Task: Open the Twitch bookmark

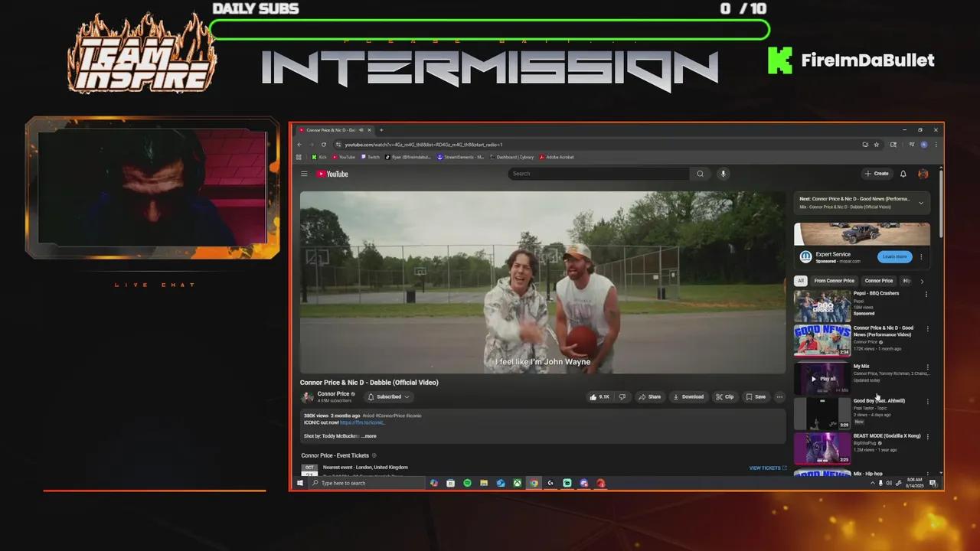Action: (370, 157)
